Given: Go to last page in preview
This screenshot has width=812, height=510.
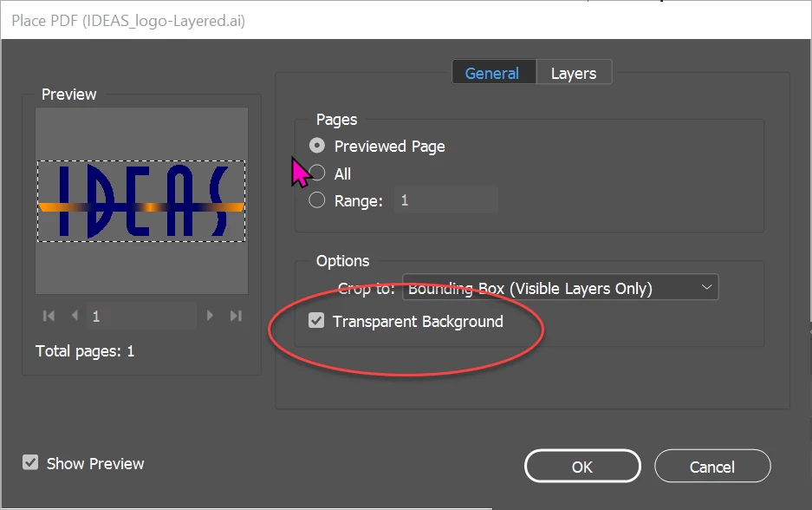Looking at the screenshot, I should click(236, 316).
